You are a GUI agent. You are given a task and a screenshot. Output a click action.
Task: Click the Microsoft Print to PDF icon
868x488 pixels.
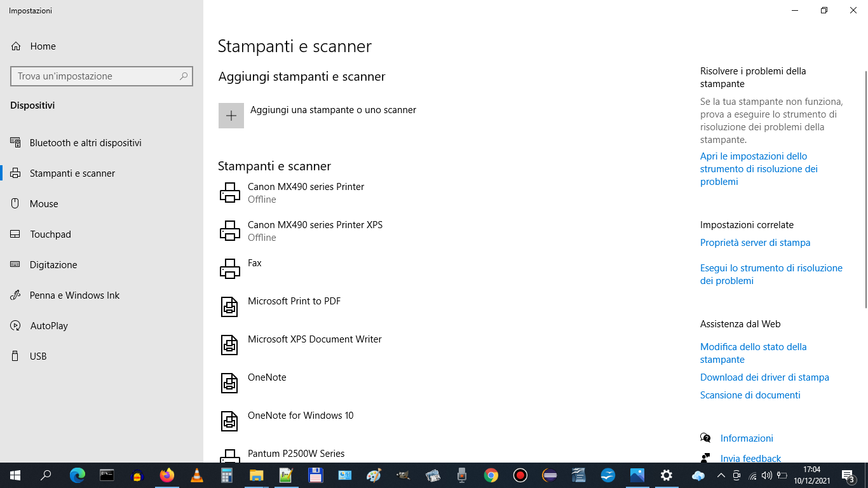(229, 307)
